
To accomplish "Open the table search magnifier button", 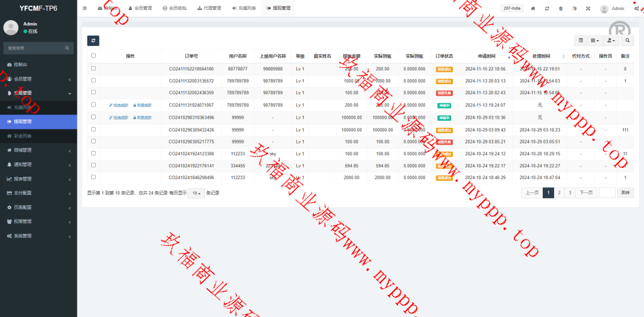I will (x=627, y=40).
